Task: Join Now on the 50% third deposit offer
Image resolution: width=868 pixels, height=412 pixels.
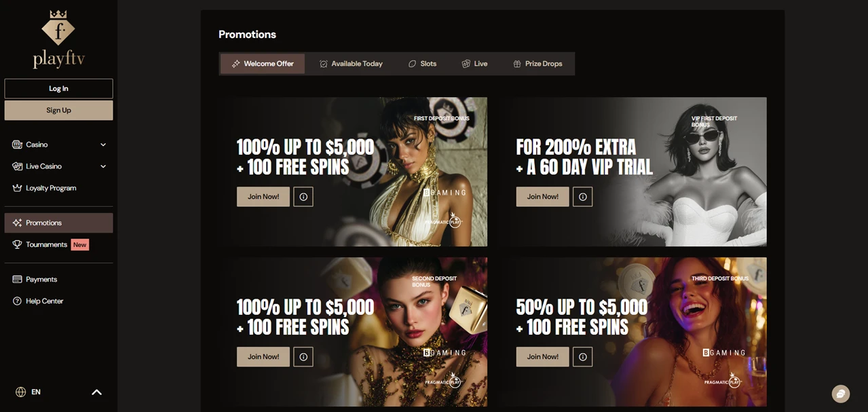Action: coord(543,357)
